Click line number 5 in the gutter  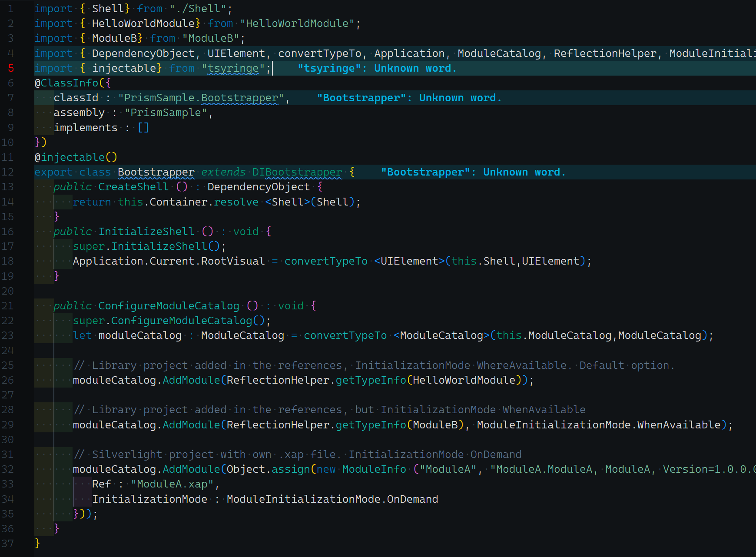(11, 68)
